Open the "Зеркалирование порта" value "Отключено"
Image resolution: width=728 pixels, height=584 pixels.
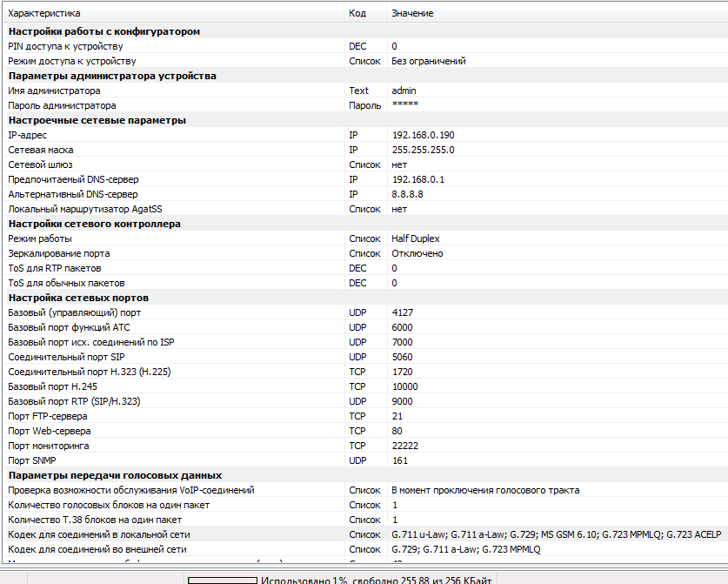pos(417,253)
